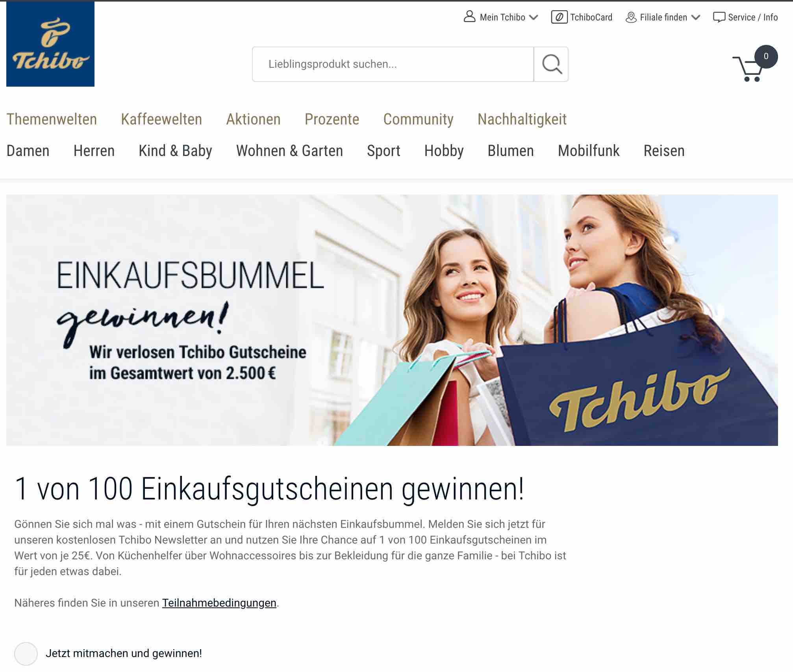The image size is (793, 672).
Task: Open the Nachhaltigkeit page
Action: (x=522, y=119)
